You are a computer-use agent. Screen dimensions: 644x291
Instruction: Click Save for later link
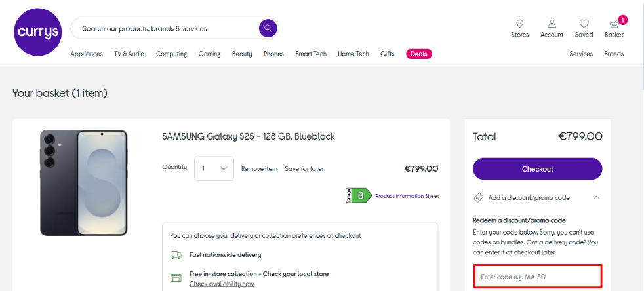[x=304, y=169]
